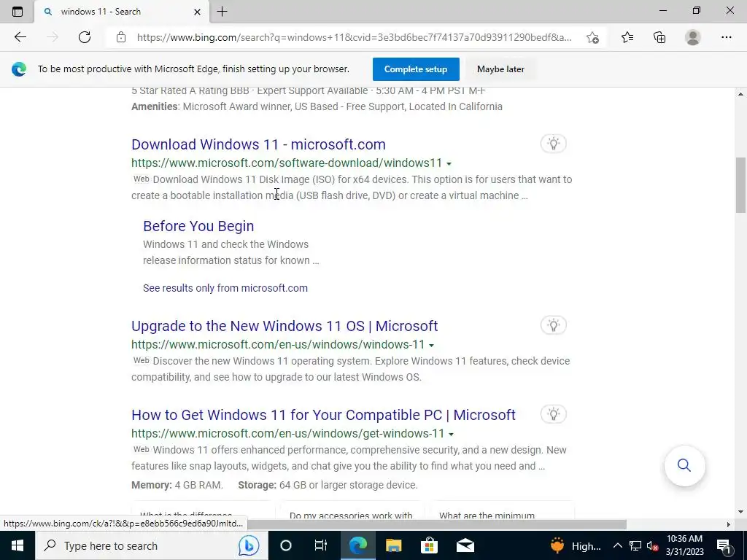Click the https://www.microsoft.com/en-us/windows/get-windows-11 URL text
The height and width of the screenshot is (560, 747).
pos(287,433)
